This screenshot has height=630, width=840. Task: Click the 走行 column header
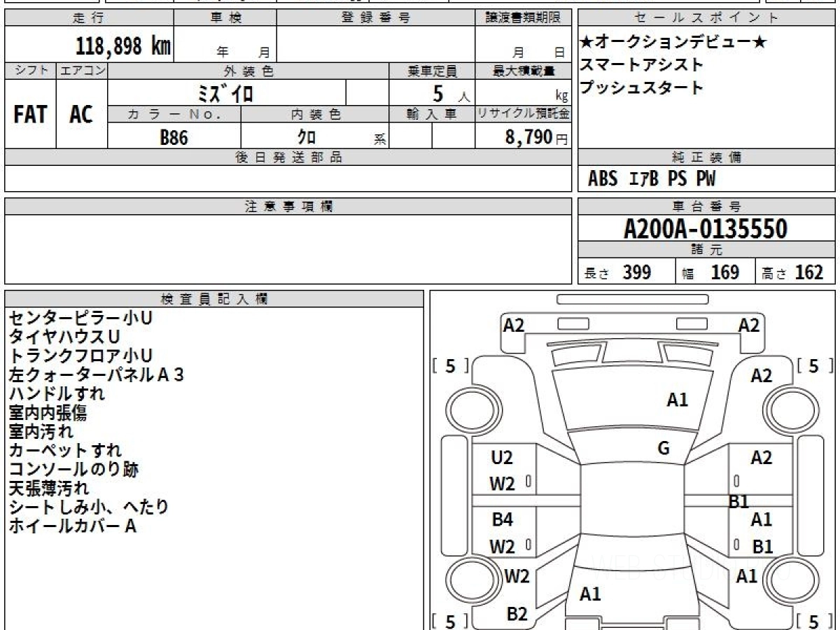88,18
